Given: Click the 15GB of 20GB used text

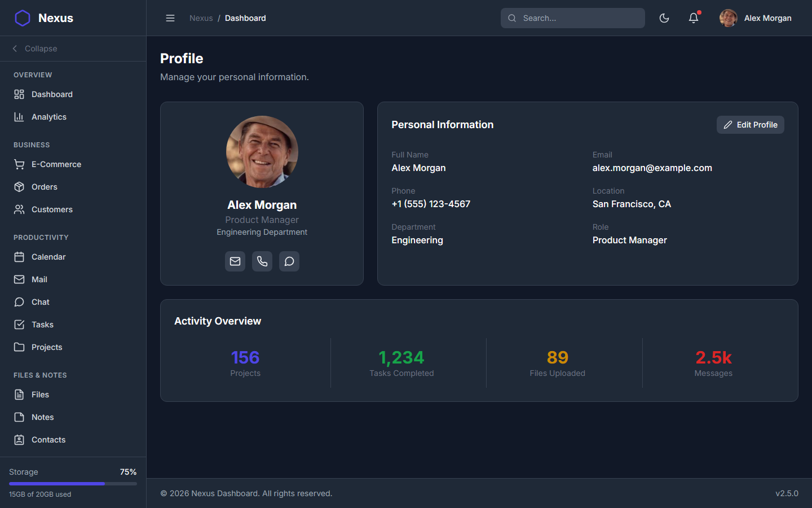Looking at the screenshot, I should [x=40, y=494].
